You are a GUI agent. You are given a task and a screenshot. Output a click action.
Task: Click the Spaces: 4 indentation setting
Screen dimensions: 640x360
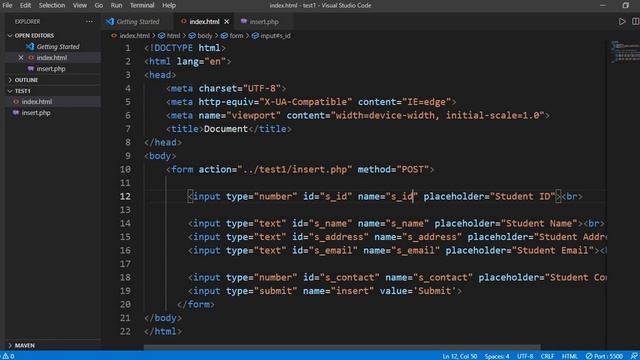(x=497, y=356)
